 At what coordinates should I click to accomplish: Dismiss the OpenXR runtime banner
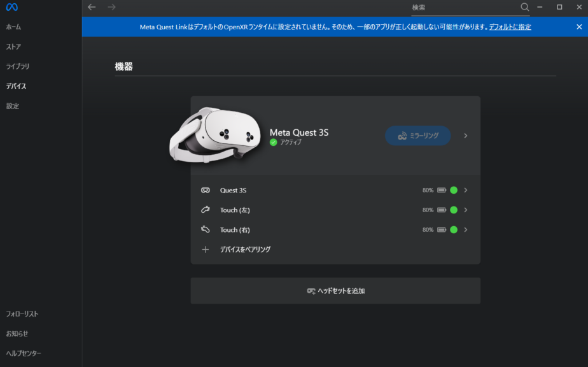pyautogui.click(x=579, y=27)
